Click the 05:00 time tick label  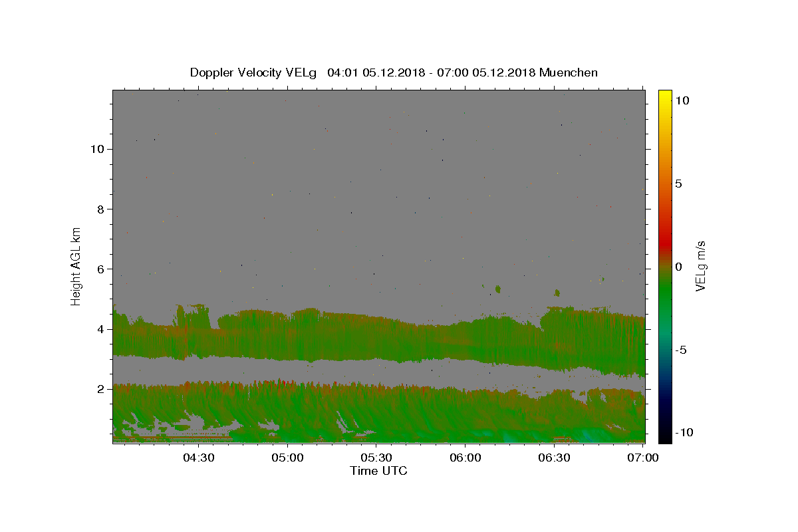pyautogui.click(x=288, y=458)
